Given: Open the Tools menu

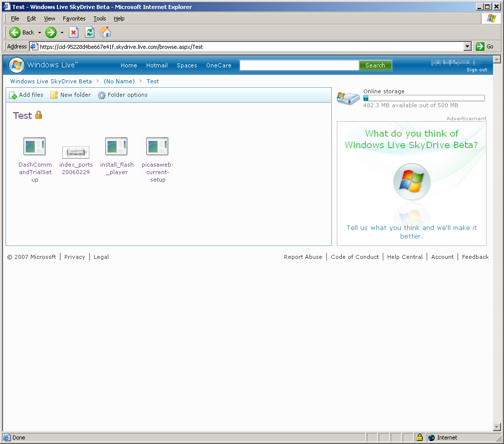Looking at the screenshot, I should [x=100, y=18].
